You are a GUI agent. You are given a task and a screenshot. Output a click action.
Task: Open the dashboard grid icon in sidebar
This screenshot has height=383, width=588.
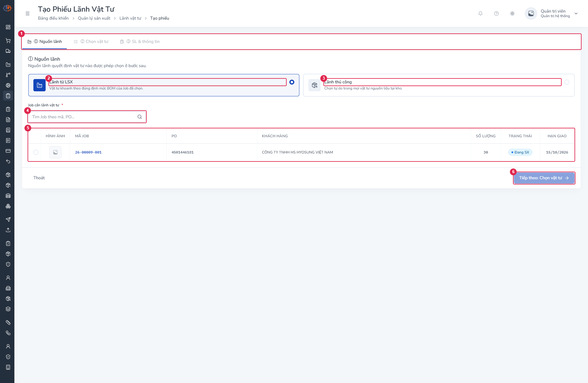click(8, 27)
